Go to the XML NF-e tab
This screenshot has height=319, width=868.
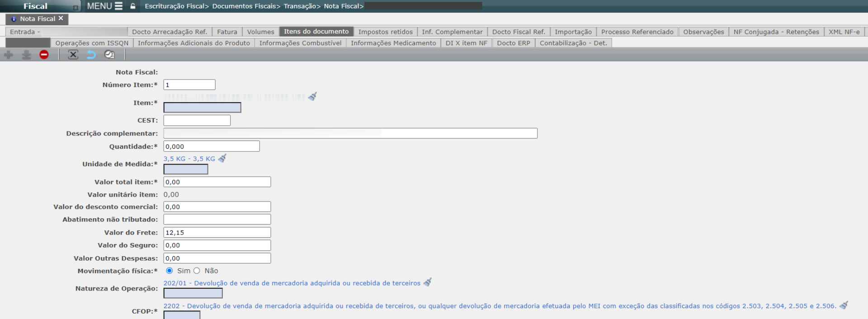coord(844,32)
